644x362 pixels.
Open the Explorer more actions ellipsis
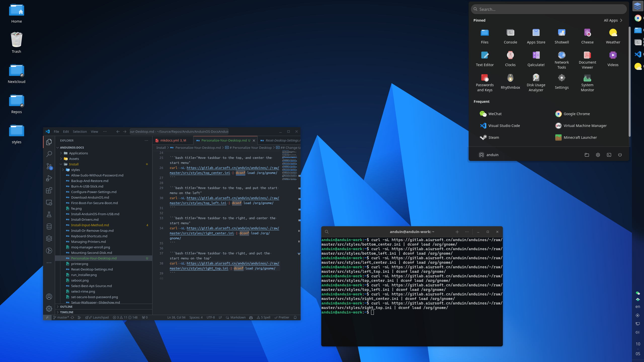tap(146, 141)
